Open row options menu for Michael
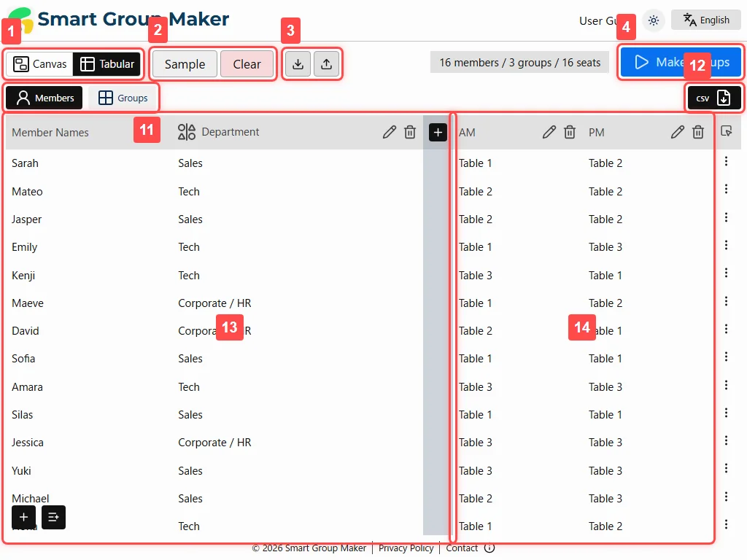The height and width of the screenshot is (560, 747). click(x=726, y=497)
